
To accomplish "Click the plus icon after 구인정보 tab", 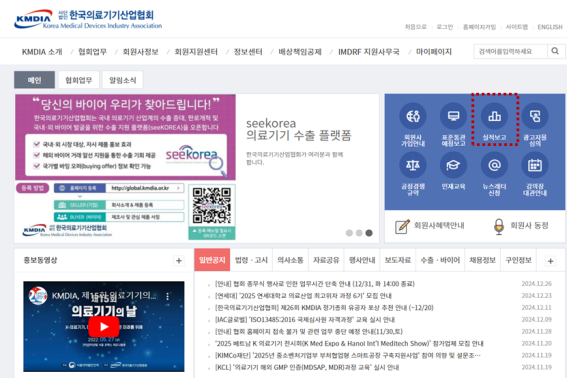I will tap(550, 261).
